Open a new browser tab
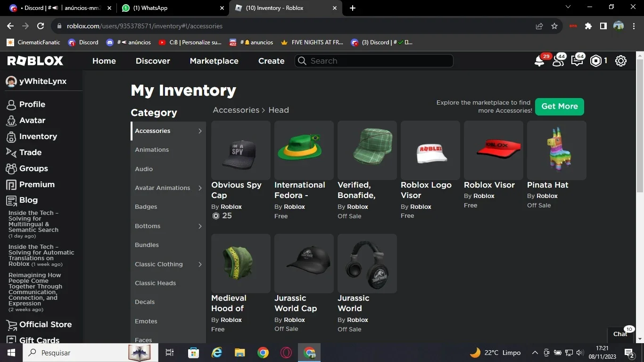644x362 pixels. (353, 8)
